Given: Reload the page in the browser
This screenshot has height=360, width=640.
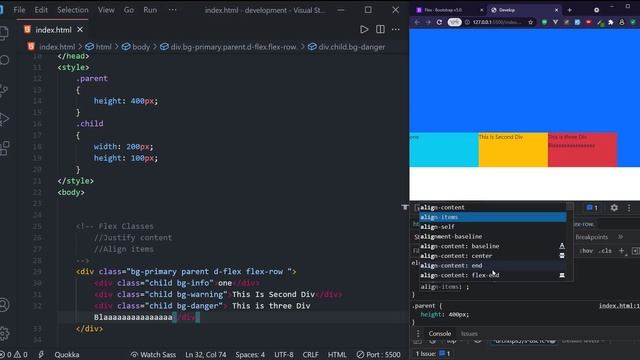Looking at the screenshot, I should click(439, 22).
